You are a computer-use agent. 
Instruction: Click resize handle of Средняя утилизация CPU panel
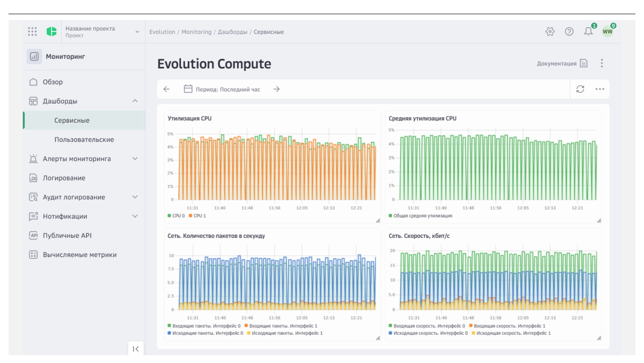(x=599, y=221)
